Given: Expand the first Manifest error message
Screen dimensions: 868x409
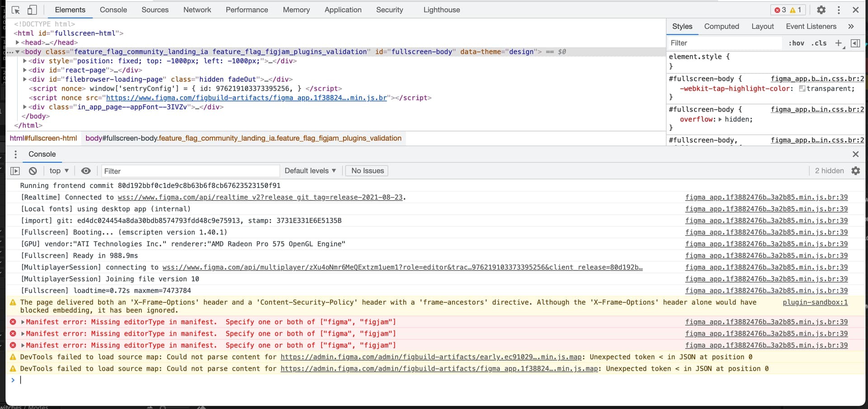Looking at the screenshot, I should [23, 322].
